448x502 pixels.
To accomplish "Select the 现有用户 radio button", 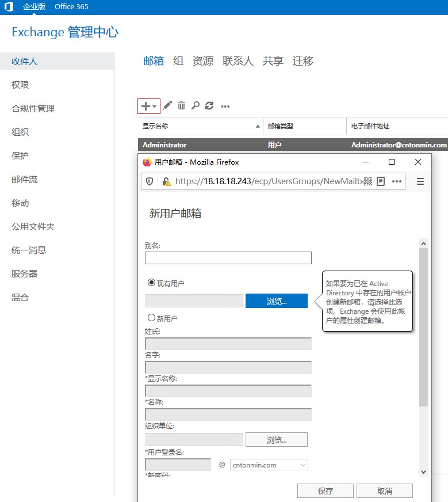I will pyautogui.click(x=152, y=283).
